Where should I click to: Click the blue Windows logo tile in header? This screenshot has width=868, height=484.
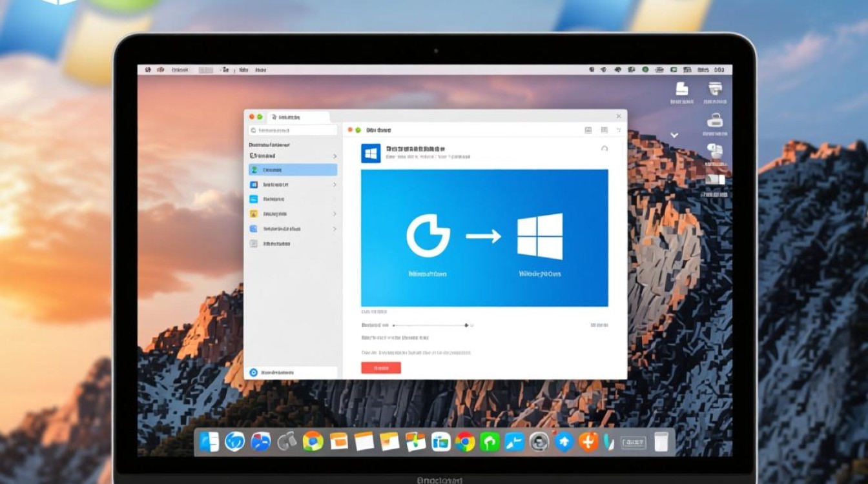tap(371, 153)
